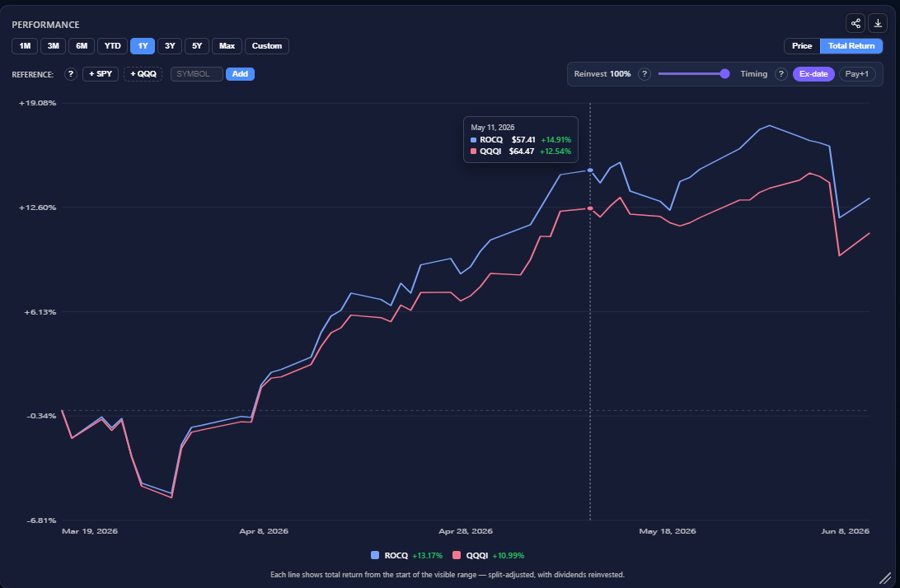This screenshot has width=900, height=588.
Task: Toggle ROCQ series via legend label
Action: point(396,555)
